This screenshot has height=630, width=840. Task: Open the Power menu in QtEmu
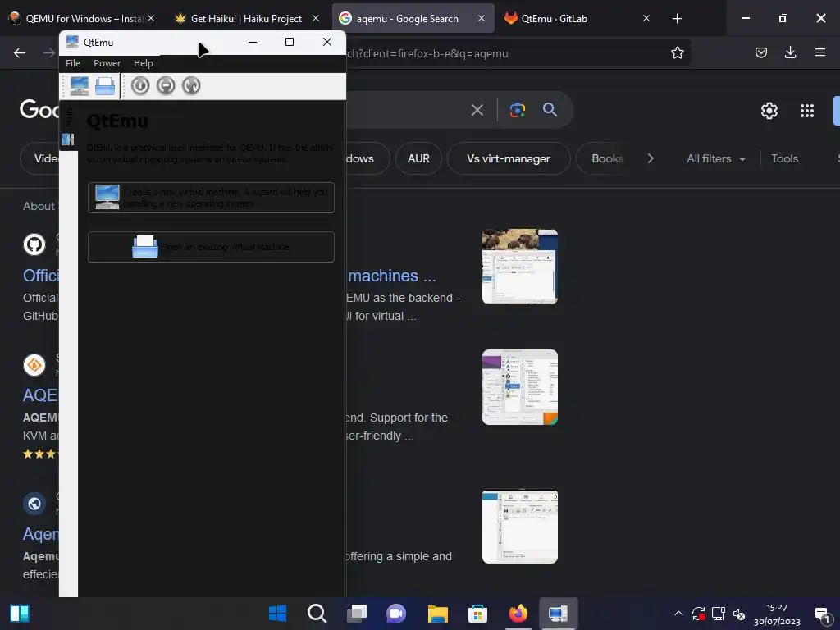coord(107,63)
